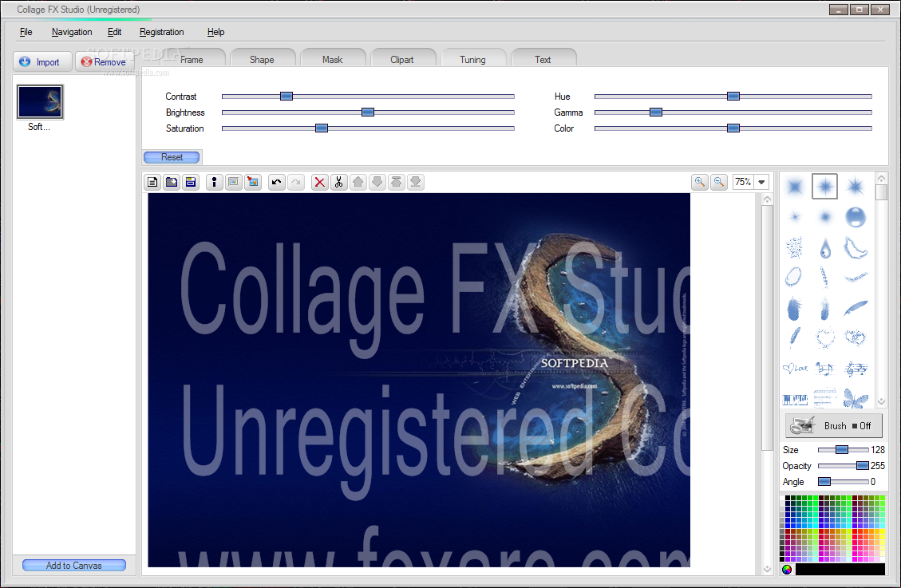Open the 75% zoom level dropdown

[x=761, y=182]
